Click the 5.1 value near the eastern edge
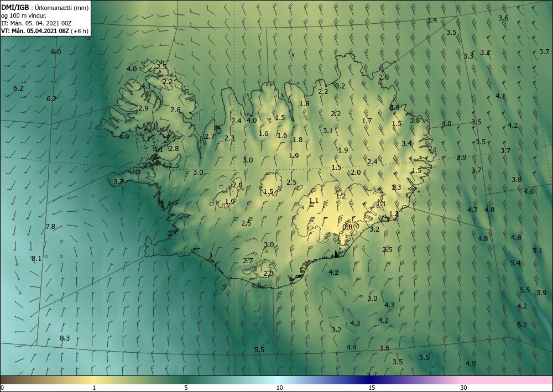553x392 pixels. (537, 250)
